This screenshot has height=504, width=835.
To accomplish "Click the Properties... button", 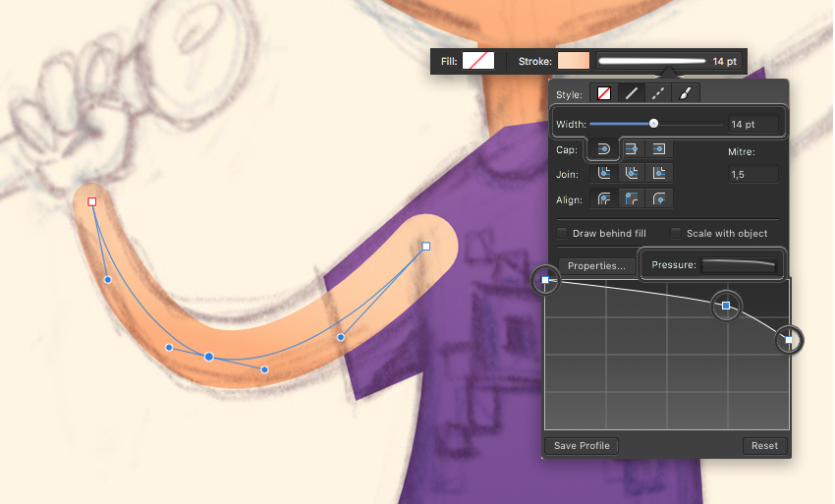I will [597, 265].
